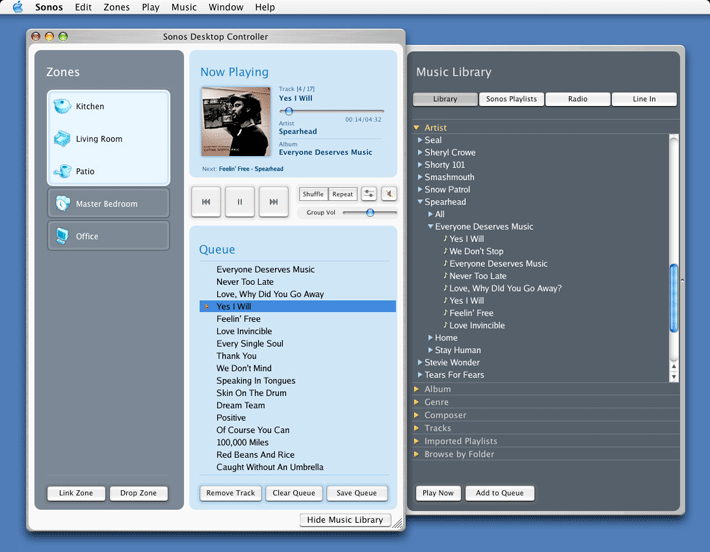Click the Kitchen zone icon
The image size is (710, 552).
[62, 106]
